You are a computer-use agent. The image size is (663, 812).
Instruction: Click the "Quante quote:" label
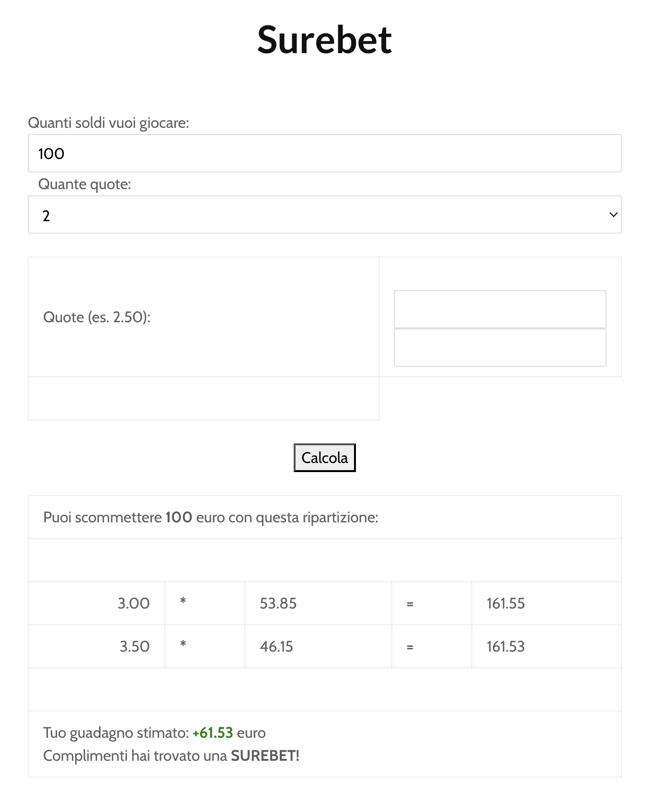pyautogui.click(x=85, y=184)
